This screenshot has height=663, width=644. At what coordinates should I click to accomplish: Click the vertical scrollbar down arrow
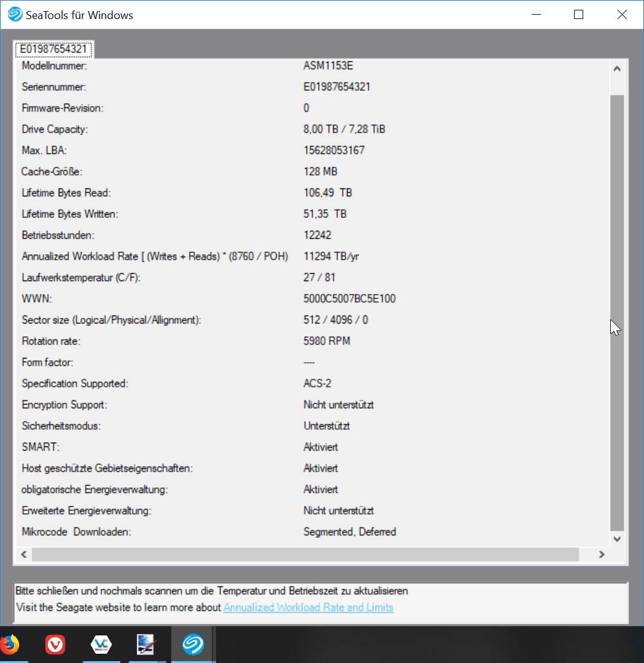pyautogui.click(x=617, y=539)
